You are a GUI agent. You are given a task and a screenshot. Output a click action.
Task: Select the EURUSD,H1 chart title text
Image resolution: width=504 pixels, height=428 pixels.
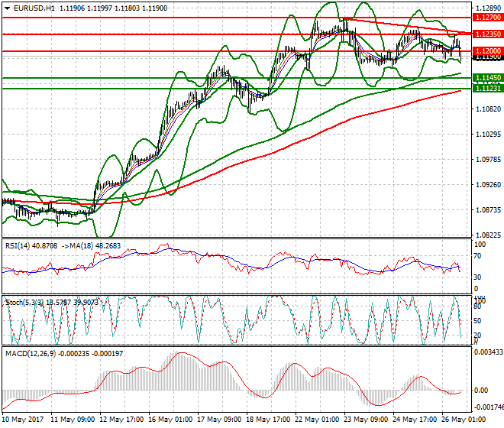click(x=34, y=8)
